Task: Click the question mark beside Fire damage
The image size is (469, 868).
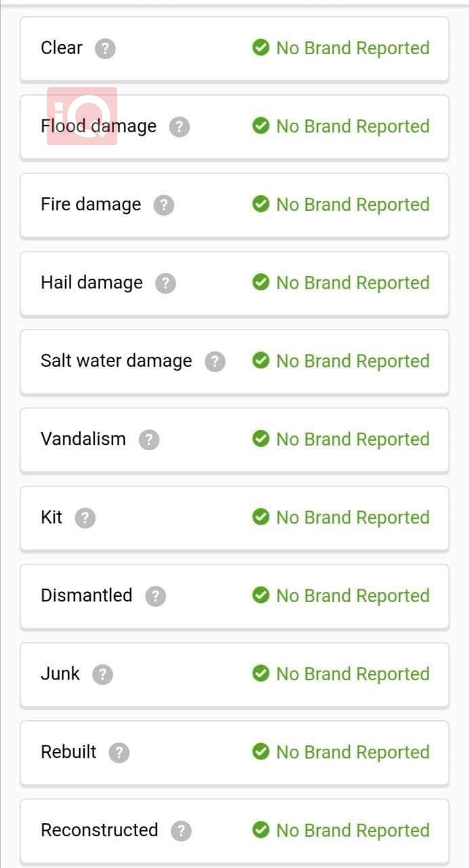Action: coord(164,205)
